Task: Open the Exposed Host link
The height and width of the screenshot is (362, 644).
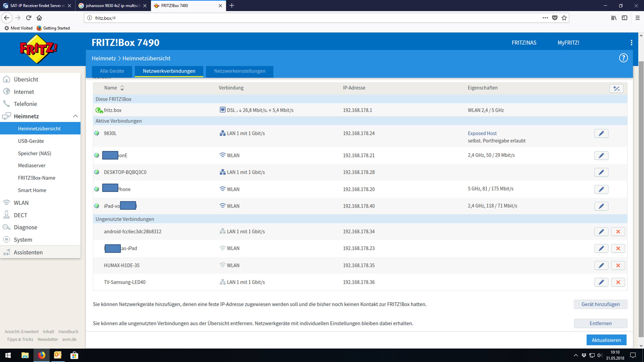Action: [482, 133]
